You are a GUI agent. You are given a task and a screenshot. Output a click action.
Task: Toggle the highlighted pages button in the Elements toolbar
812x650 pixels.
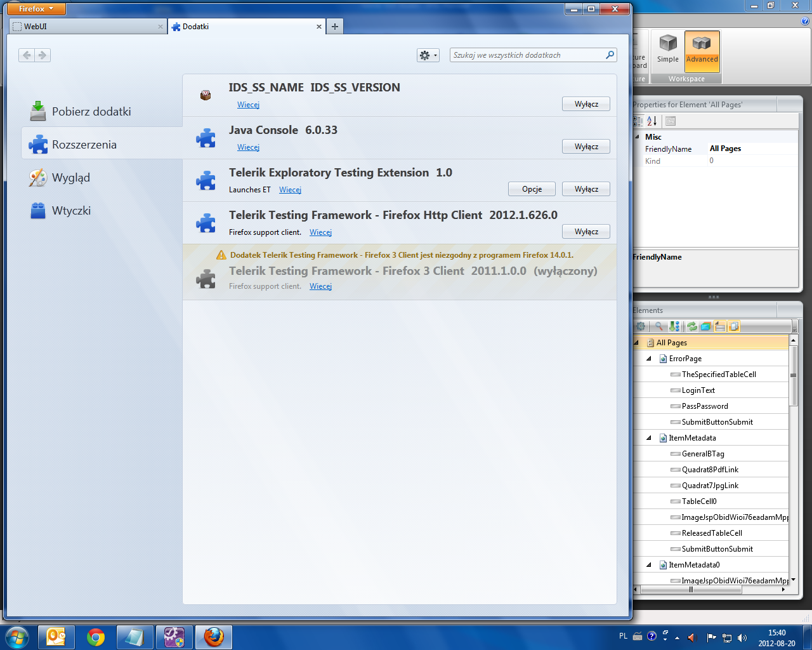click(x=734, y=326)
